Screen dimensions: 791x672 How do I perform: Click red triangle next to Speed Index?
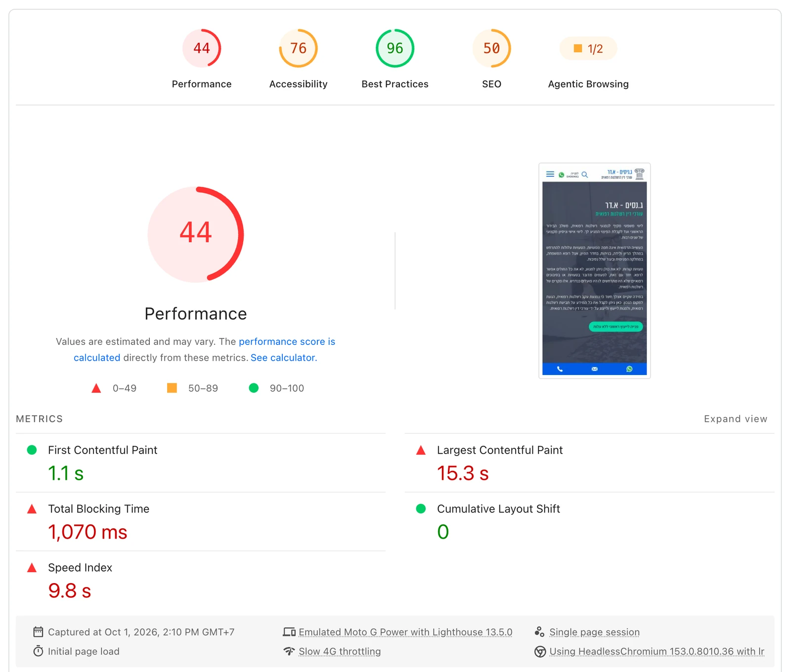pos(32,568)
